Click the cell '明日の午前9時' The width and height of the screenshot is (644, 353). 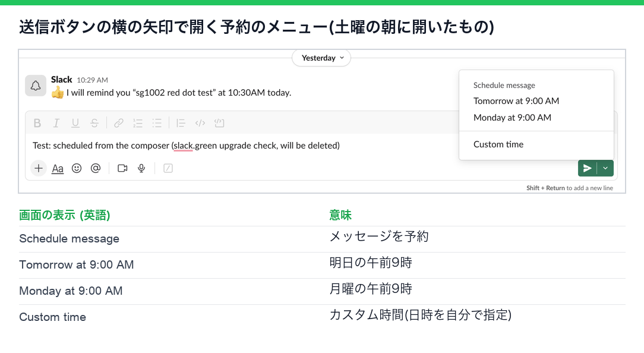click(371, 263)
